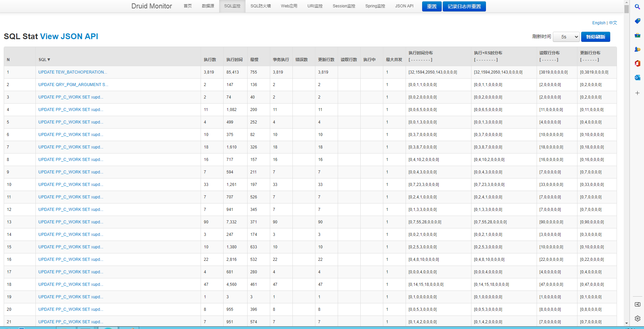The width and height of the screenshot is (644, 329).
Task: Click the 记录日志并重置 button
Action: [464, 6]
